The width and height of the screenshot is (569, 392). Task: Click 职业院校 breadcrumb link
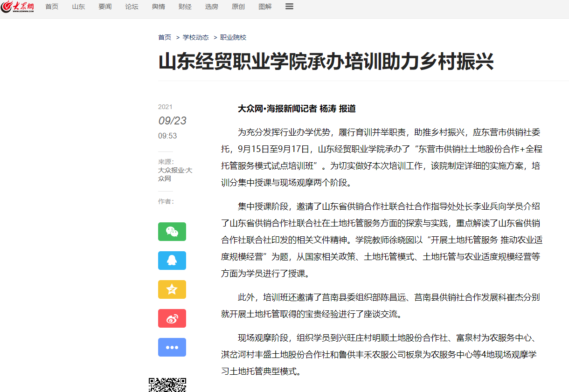tap(233, 37)
